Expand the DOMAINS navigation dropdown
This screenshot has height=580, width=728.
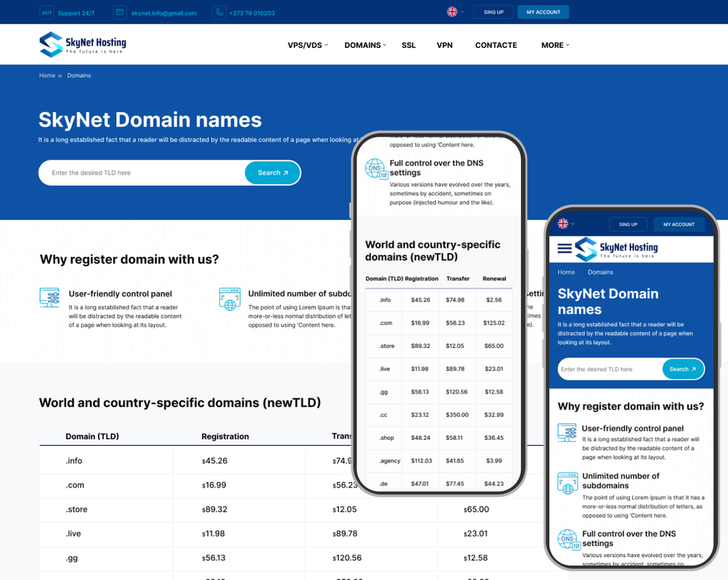(365, 45)
